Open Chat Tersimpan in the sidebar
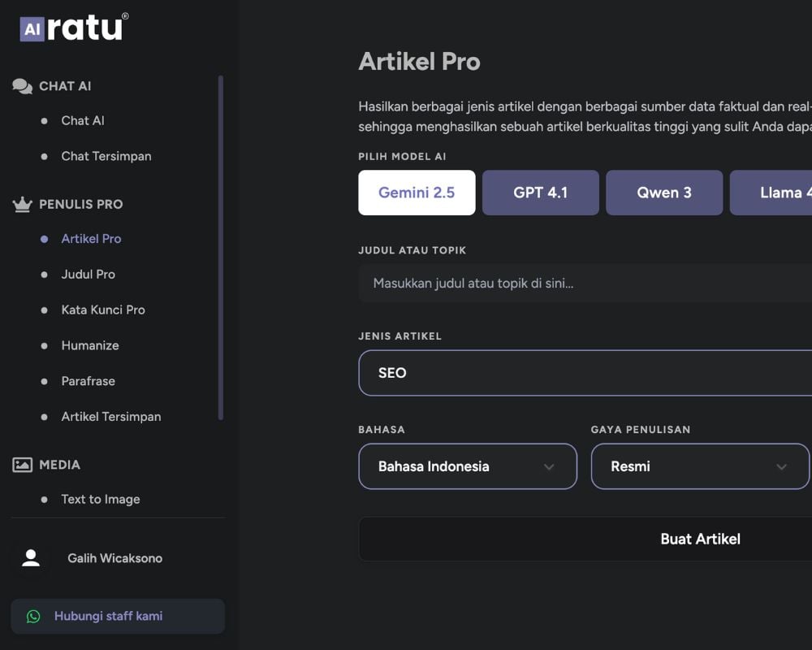Viewport: 812px width, 650px height. (x=106, y=156)
